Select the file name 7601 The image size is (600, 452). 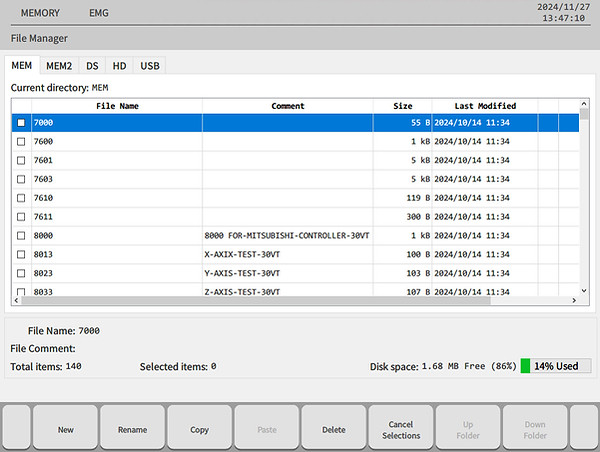pos(43,160)
